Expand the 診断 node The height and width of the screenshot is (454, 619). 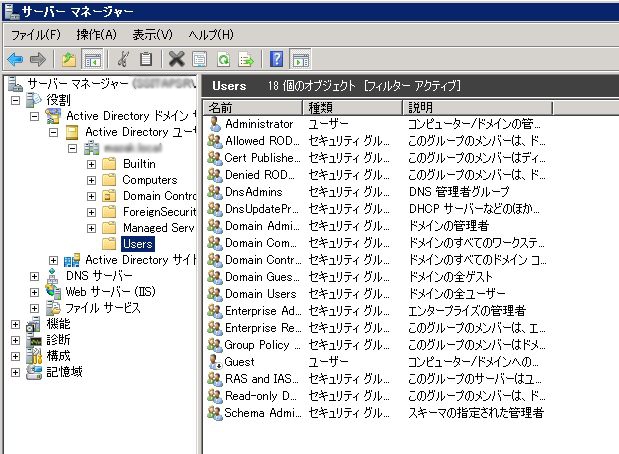pyautogui.click(x=15, y=340)
